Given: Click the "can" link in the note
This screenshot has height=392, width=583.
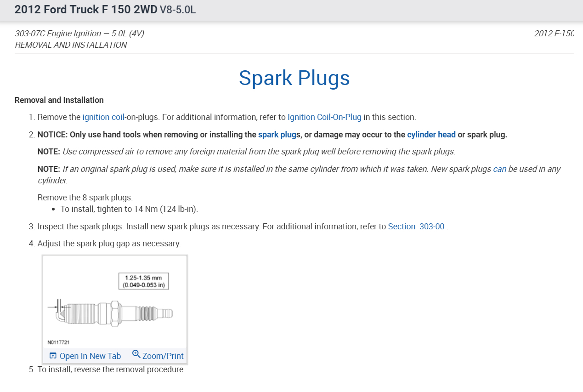Looking at the screenshot, I should [499, 169].
